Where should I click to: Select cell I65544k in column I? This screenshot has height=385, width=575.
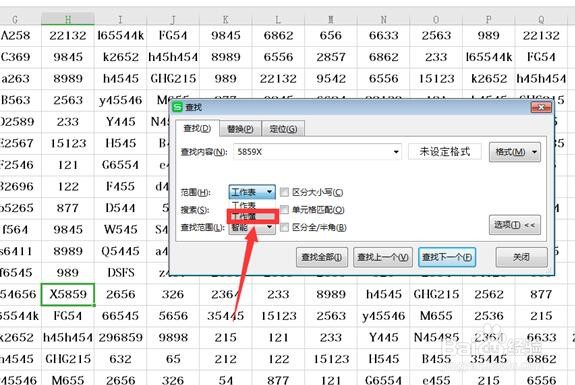click(120, 36)
